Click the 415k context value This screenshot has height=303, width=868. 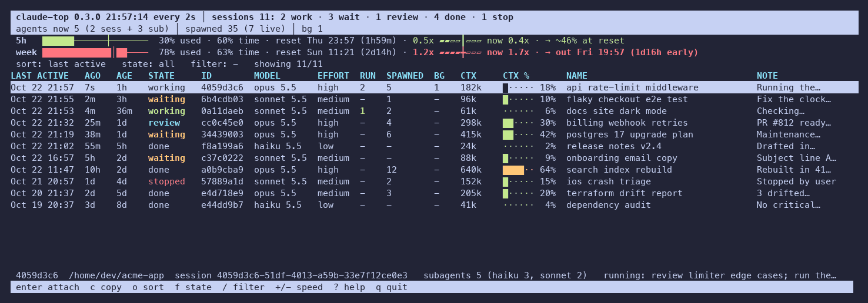tap(471, 134)
